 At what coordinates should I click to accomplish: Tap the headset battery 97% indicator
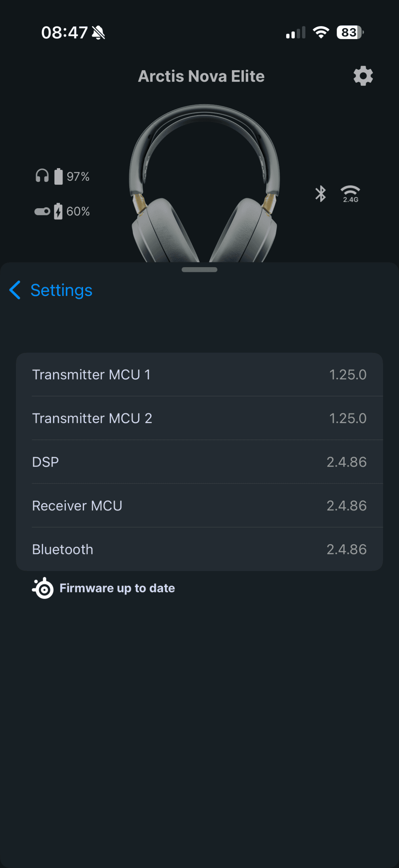63,176
